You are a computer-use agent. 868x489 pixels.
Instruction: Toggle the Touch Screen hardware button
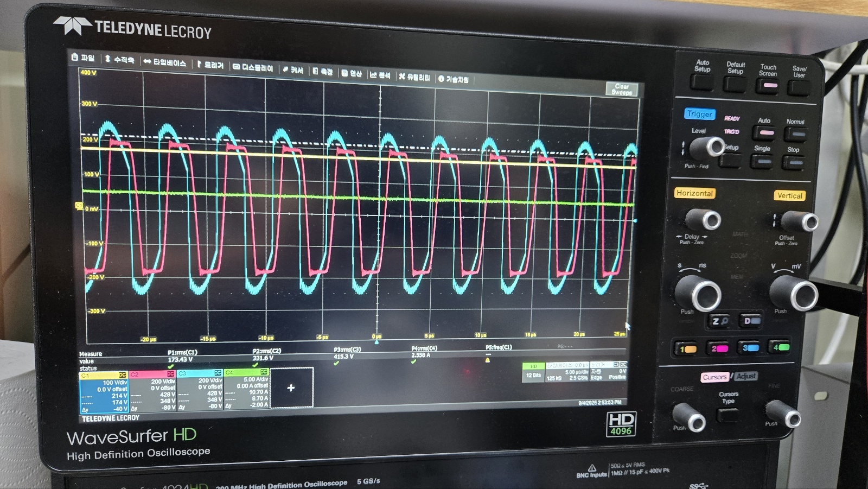click(x=767, y=85)
